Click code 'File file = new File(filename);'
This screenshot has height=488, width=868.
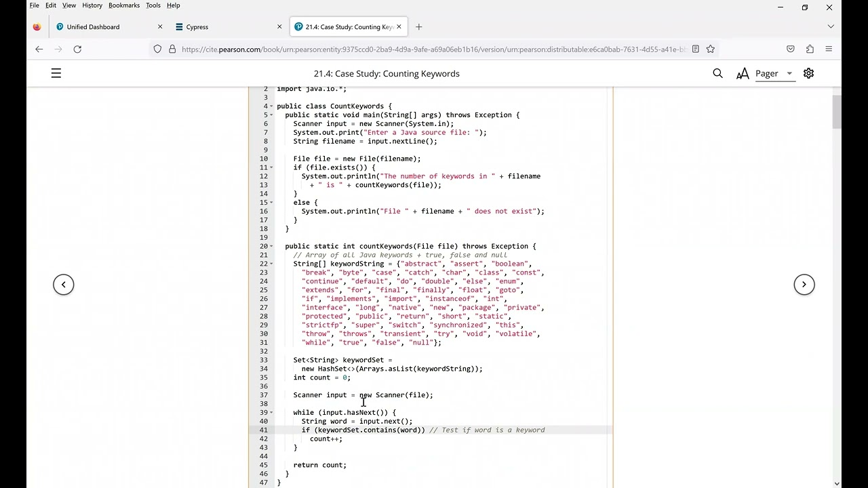tap(357, 159)
